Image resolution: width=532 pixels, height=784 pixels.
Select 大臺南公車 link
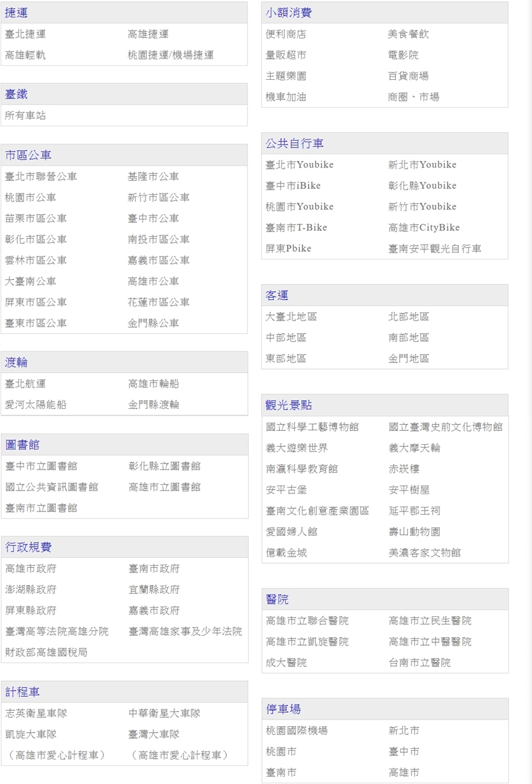(x=31, y=281)
